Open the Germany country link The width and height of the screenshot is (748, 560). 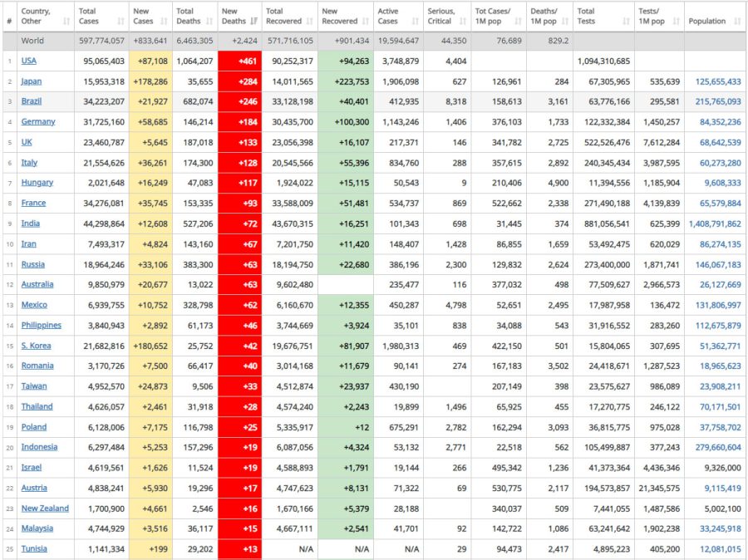pyautogui.click(x=38, y=121)
